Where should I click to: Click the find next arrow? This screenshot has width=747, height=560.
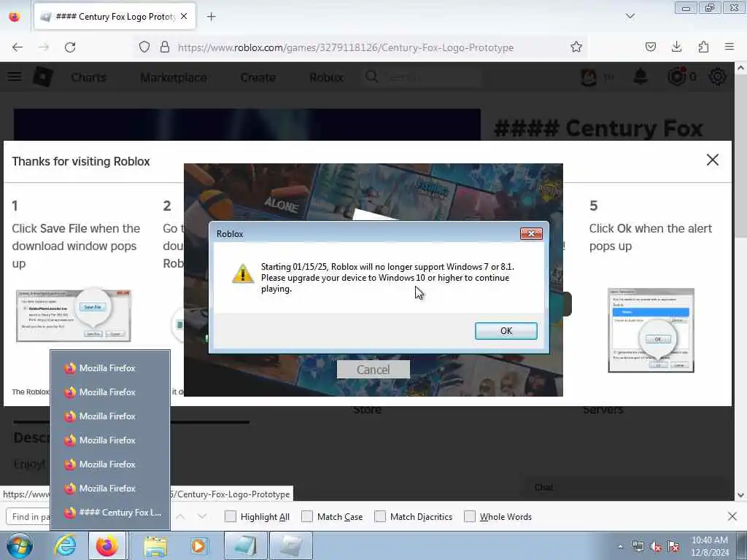pos(202,516)
